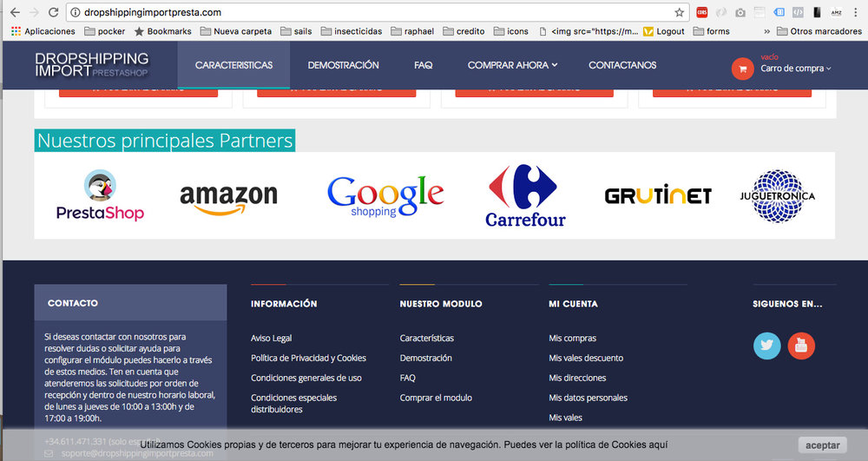Screen dimensions: 868x461
Task: Open Condiciones especiales distribuidores link
Action: [293, 404]
